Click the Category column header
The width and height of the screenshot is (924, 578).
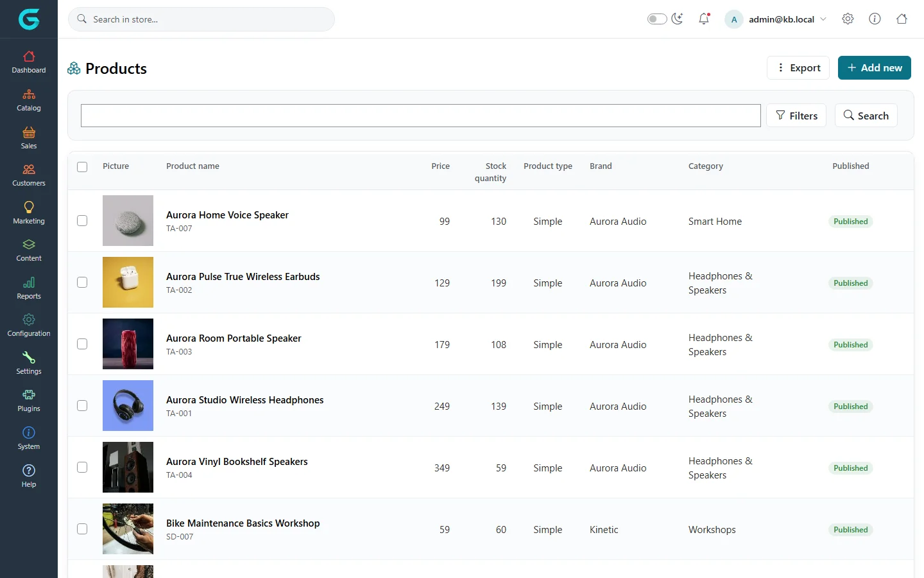[705, 166]
